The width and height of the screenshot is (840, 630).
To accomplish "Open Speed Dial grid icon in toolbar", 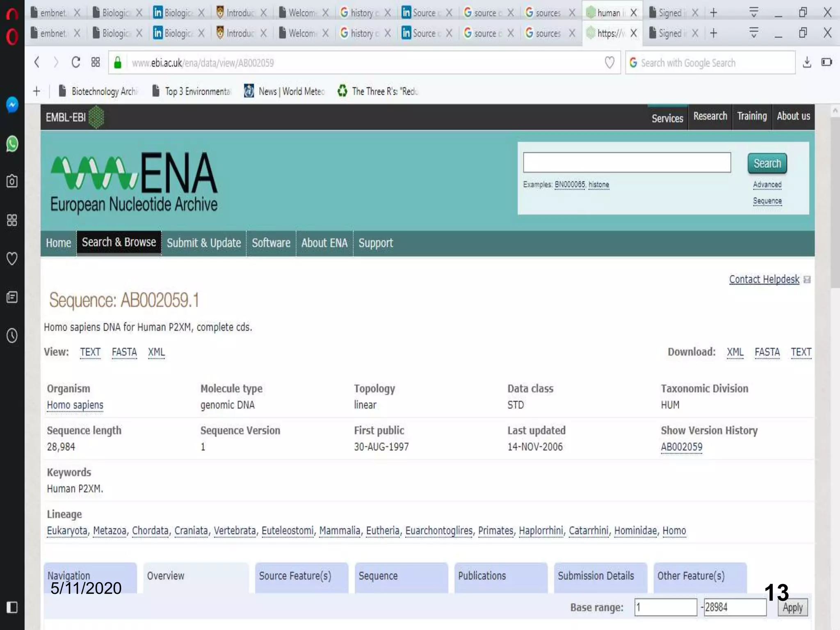I will point(96,62).
